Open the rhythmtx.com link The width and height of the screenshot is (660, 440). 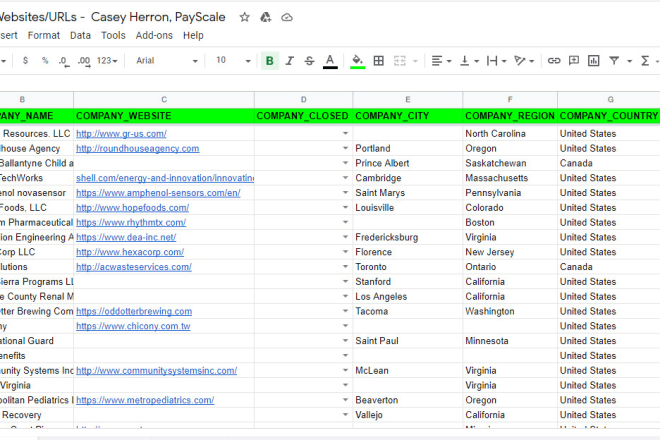[131, 222]
